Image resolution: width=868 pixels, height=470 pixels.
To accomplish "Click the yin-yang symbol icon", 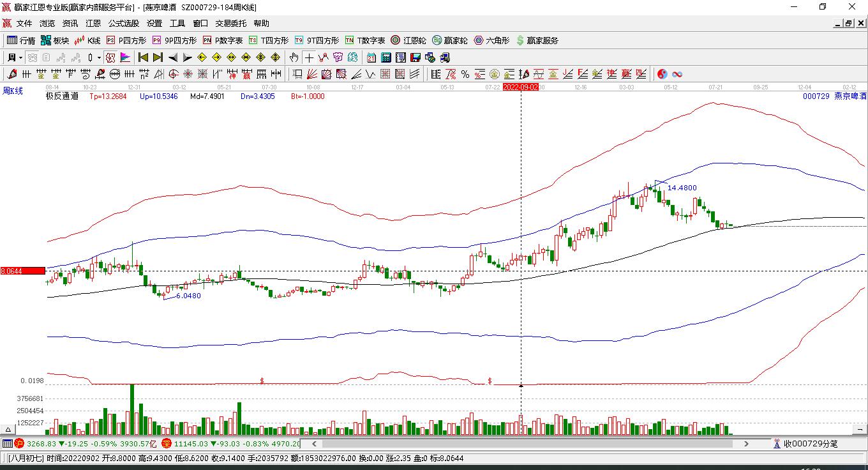I will (662, 74).
